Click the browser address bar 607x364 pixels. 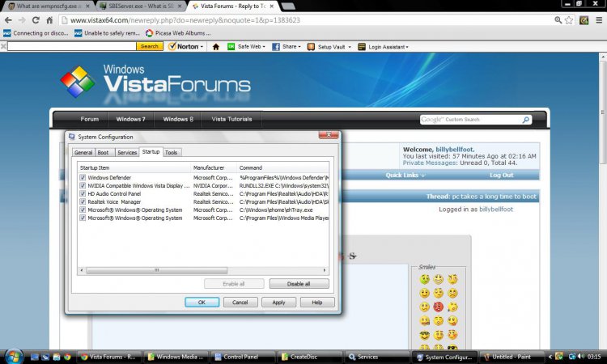click(x=306, y=20)
